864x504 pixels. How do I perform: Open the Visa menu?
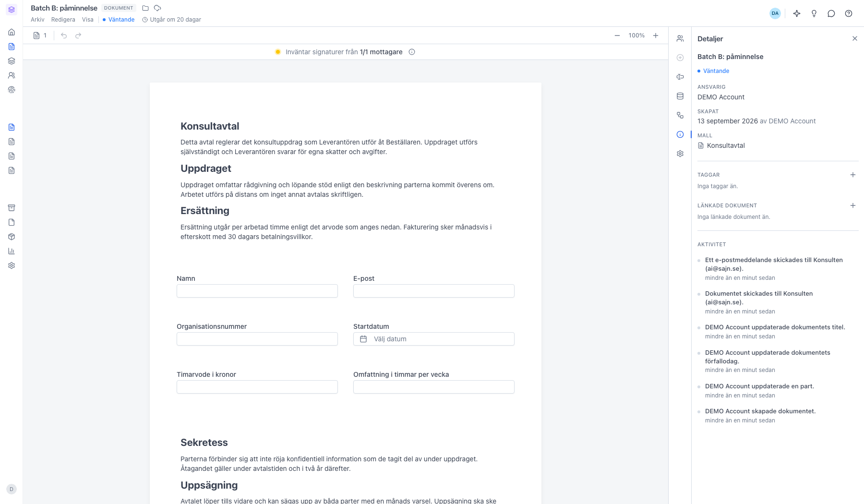pos(88,20)
